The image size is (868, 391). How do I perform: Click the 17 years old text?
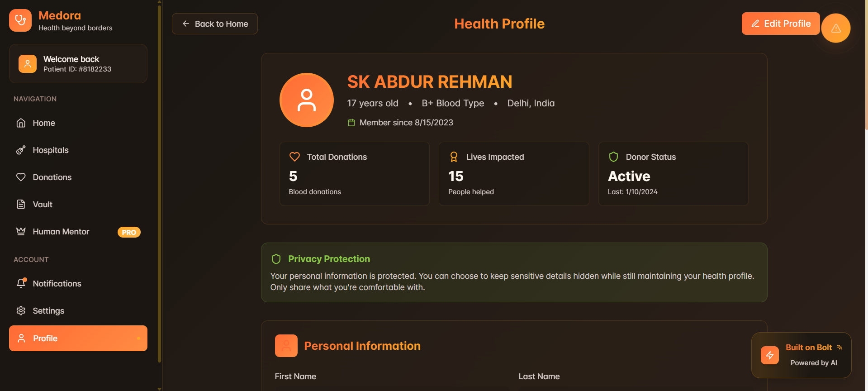(x=373, y=103)
